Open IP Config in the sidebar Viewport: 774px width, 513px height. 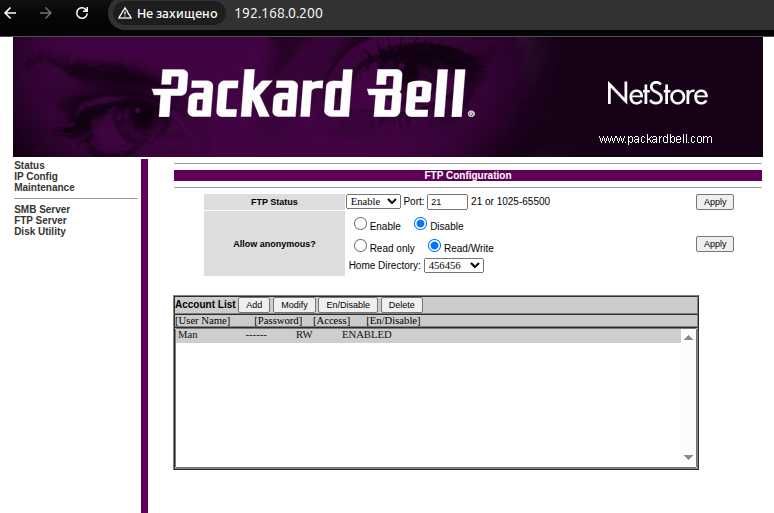tap(36, 176)
